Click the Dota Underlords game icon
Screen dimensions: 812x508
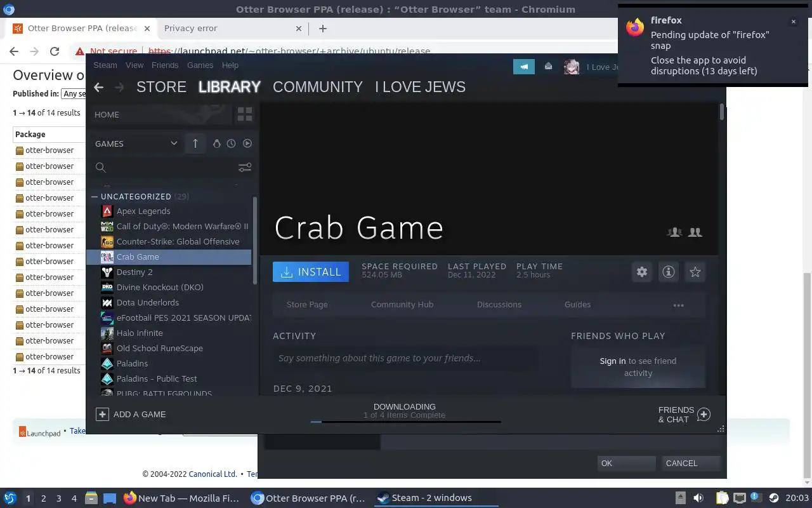107,302
